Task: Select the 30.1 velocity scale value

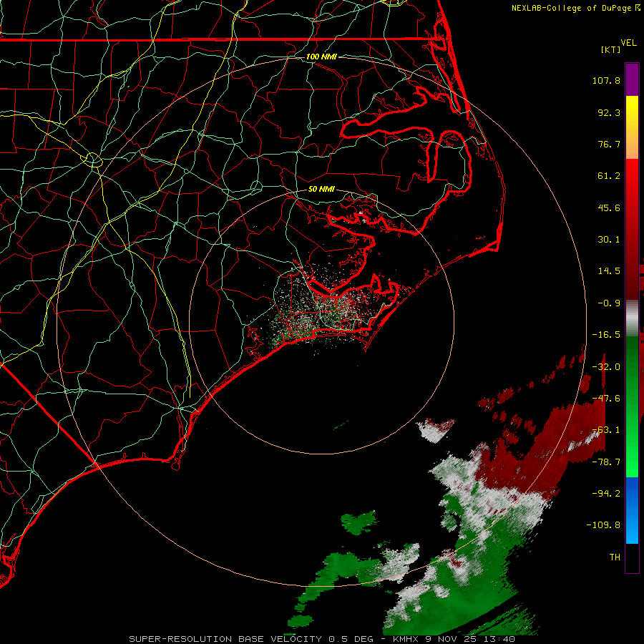Action: click(609, 240)
